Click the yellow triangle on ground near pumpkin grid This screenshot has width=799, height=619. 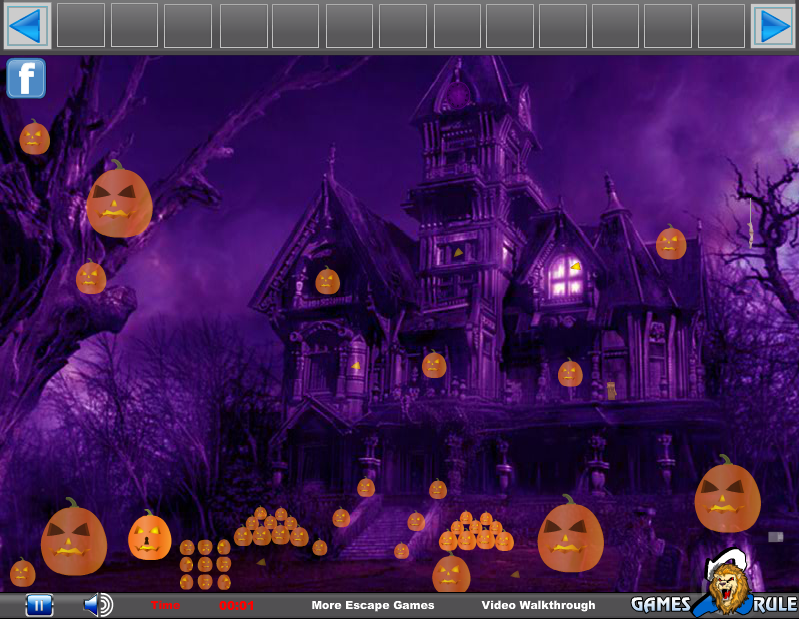(261, 562)
